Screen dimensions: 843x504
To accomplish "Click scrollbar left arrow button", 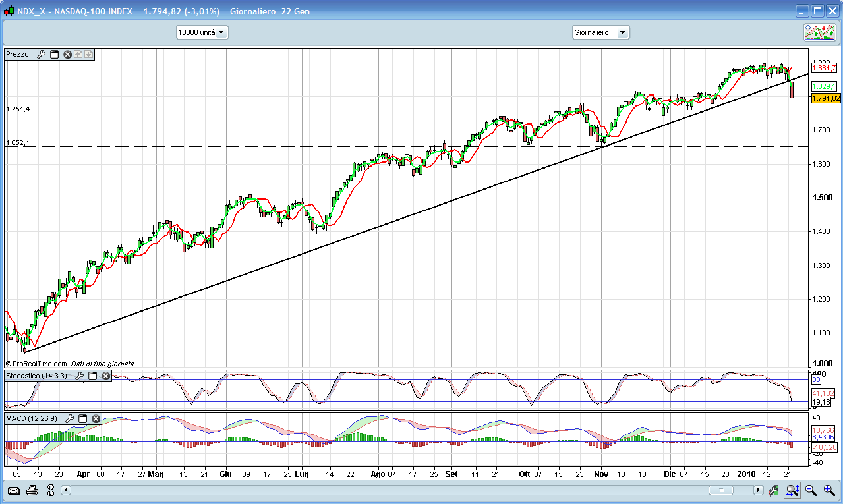I will point(65,490).
